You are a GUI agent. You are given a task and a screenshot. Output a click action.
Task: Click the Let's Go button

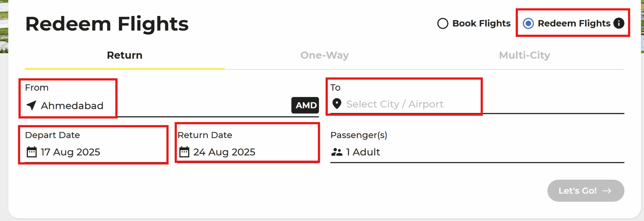point(586,191)
